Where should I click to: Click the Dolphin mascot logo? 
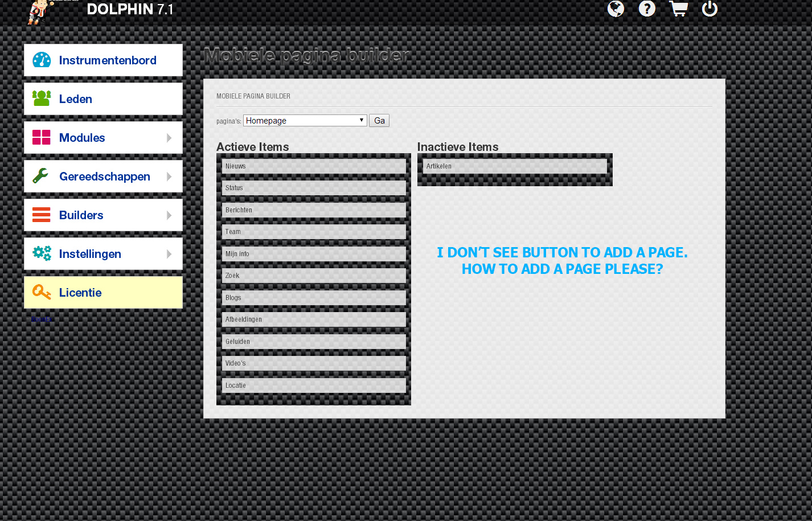click(x=42, y=11)
